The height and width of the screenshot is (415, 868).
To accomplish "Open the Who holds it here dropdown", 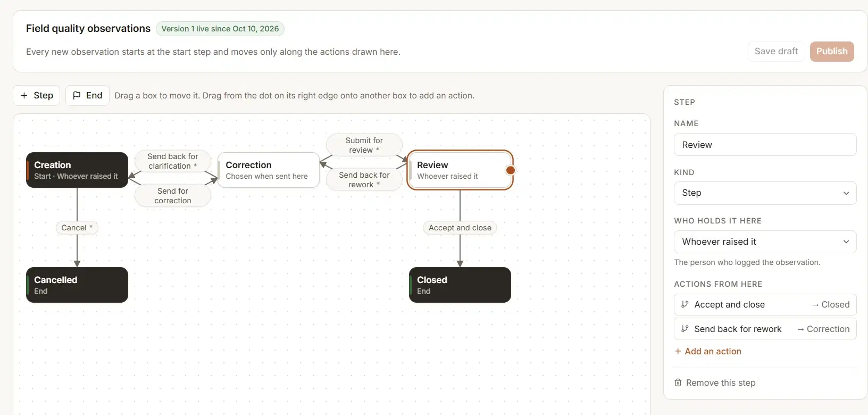I will (x=765, y=242).
